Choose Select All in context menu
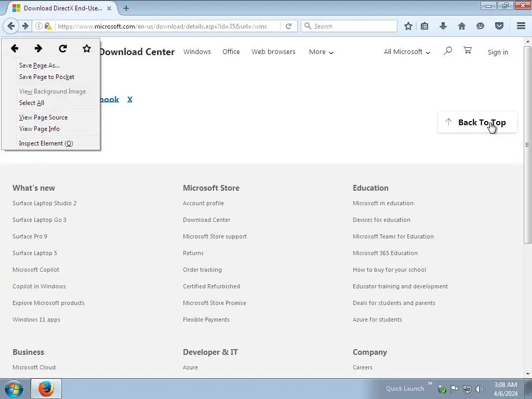The width and height of the screenshot is (532, 399). point(58,103)
